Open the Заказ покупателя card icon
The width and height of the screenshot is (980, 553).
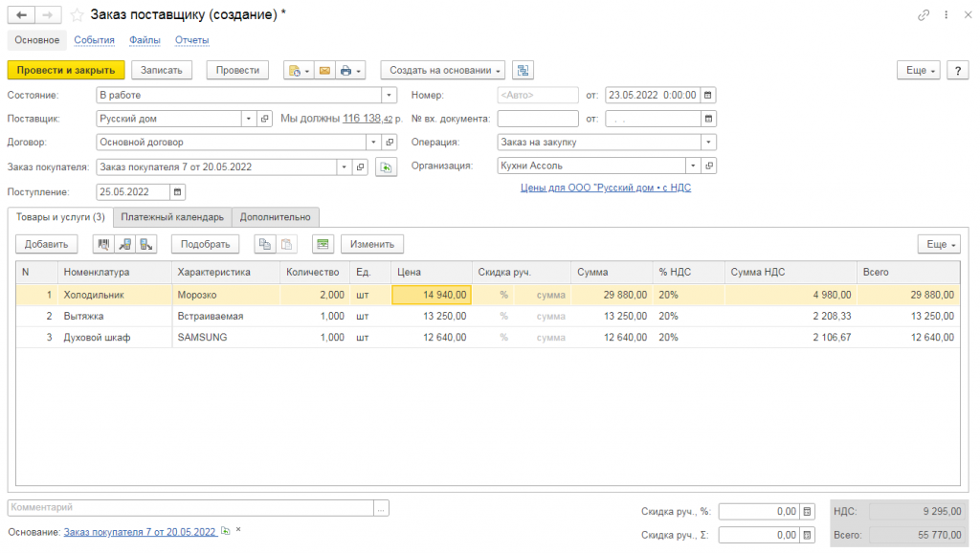pyautogui.click(x=361, y=166)
